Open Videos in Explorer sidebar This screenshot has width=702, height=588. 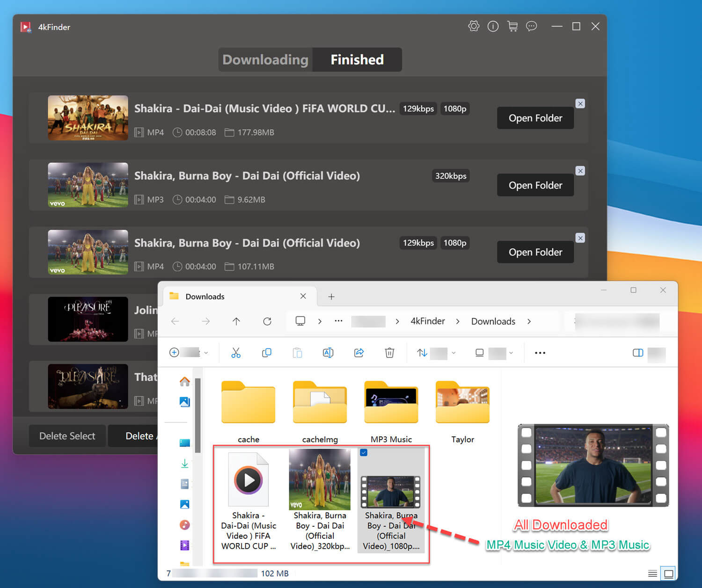185,545
